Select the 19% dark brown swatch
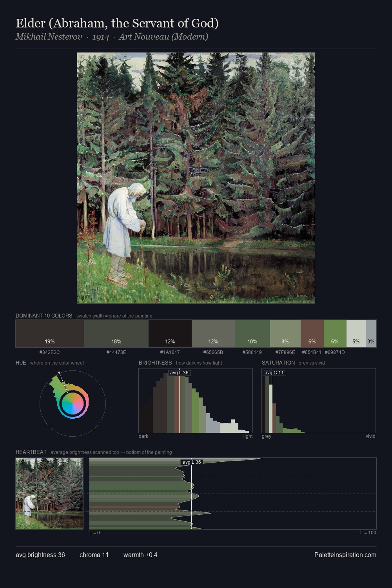This screenshot has height=588, width=392. (50, 334)
